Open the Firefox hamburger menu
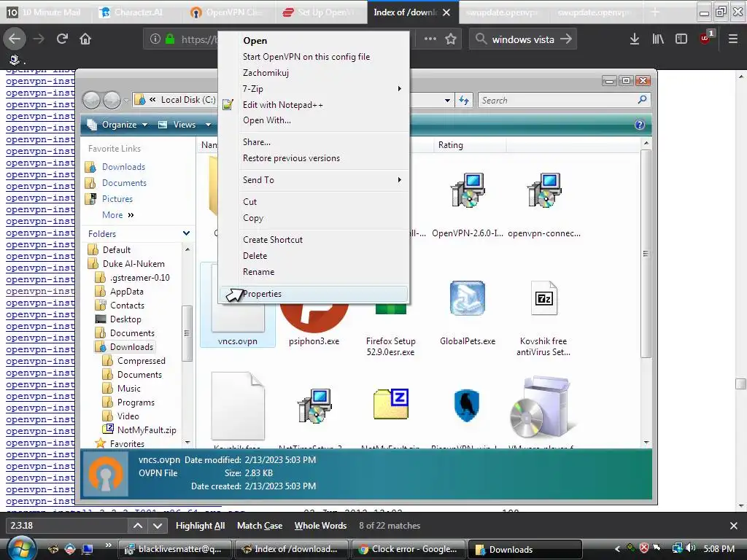This screenshot has width=747, height=560. click(733, 39)
